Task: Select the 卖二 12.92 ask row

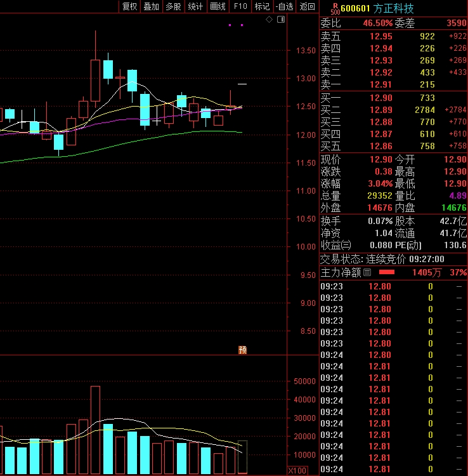Action: click(393, 72)
